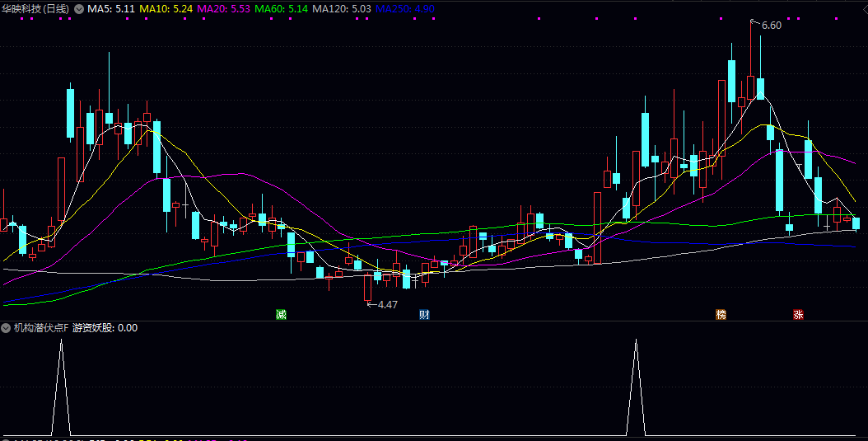
Task: Click the green 减 event marker icon
Action: coord(281,314)
